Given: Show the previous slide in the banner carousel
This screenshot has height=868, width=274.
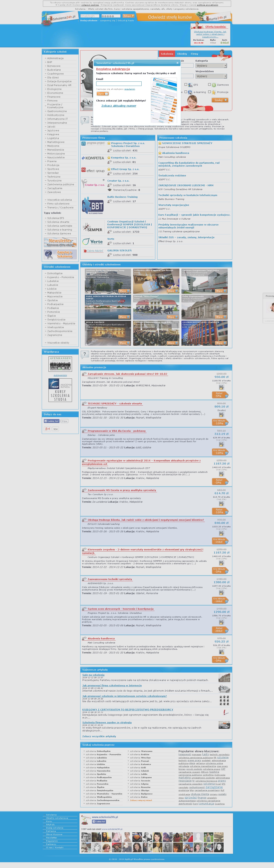Looking at the screenshot, I should tap(83, 76).
